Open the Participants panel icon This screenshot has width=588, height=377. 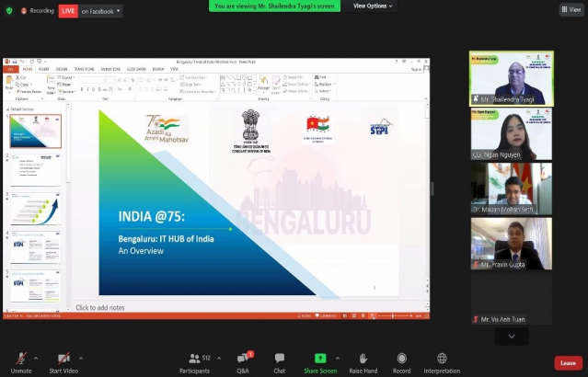point(194,359)
